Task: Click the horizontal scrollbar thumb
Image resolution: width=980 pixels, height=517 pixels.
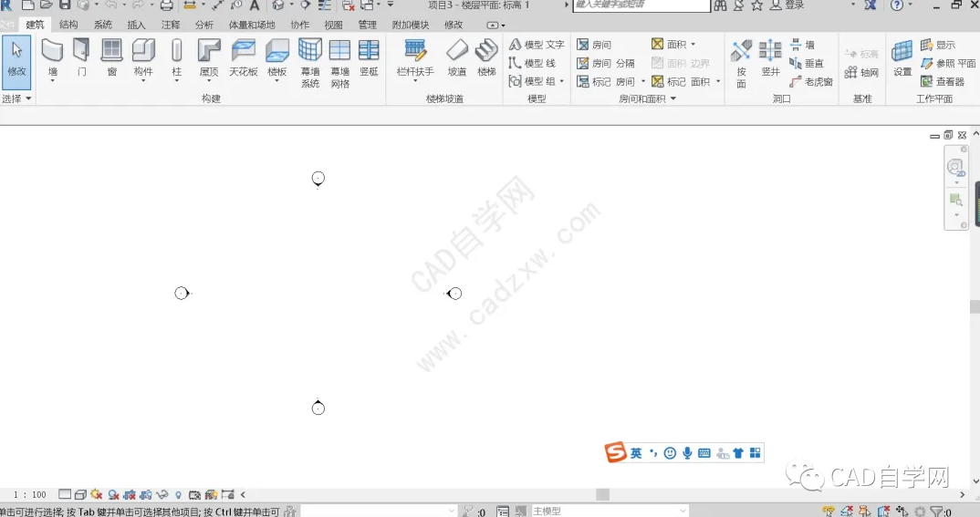Action: 602,494
